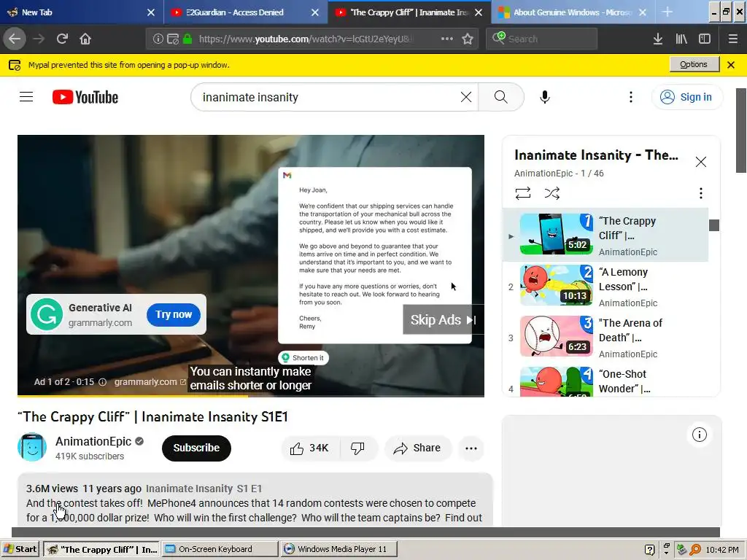Click Try now on Grammarly ad

(x=174, y=314)
